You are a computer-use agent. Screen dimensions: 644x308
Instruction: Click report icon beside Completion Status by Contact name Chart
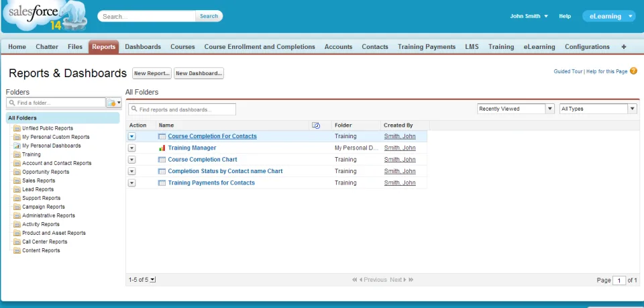162,171
